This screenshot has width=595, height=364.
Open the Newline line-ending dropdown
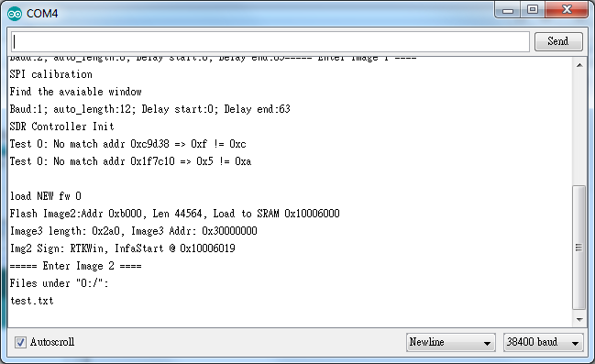[x=450, y=342]
